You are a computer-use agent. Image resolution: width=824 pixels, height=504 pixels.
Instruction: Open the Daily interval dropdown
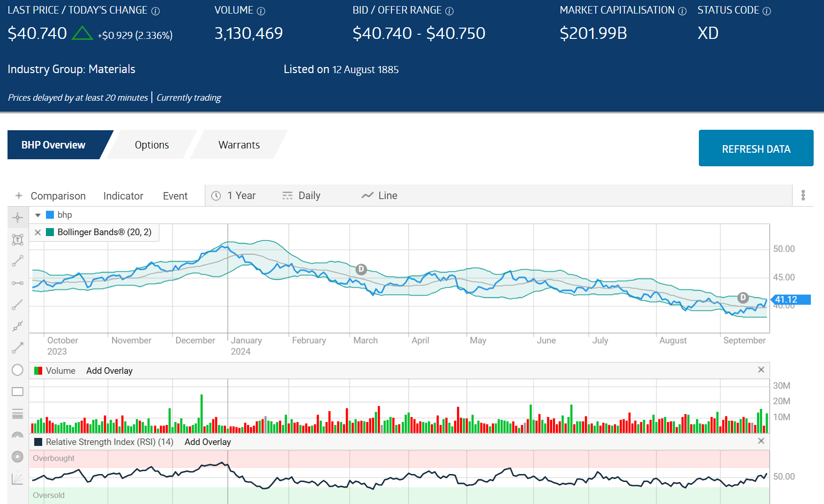pyautogui.click(x=301, y=195)
